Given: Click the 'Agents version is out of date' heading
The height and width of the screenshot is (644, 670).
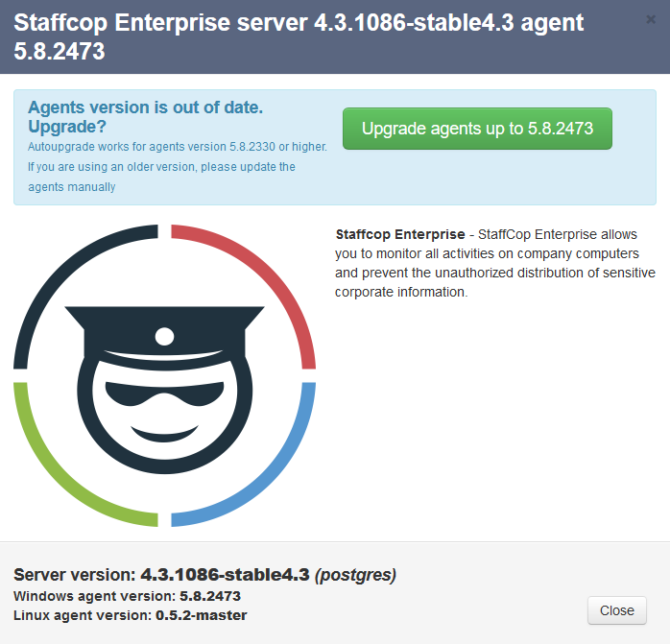Looking at the screenshot, I should (145, 116).
